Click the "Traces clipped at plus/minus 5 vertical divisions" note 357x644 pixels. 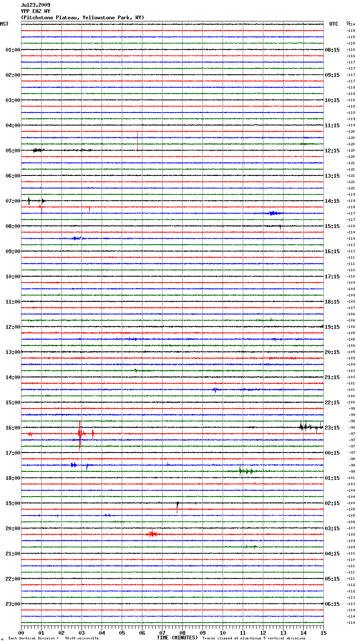coord(254,638)
